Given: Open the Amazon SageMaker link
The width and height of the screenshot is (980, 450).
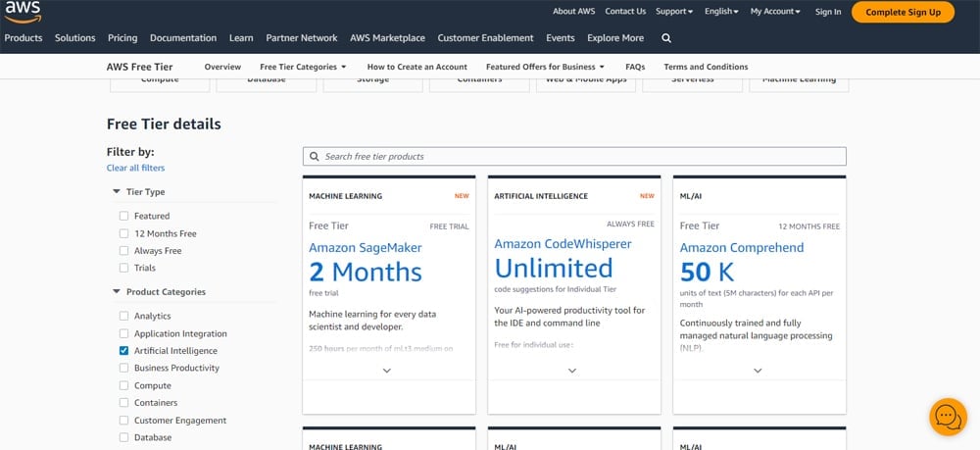Looking at the screenshot, I should (x=365, y=247).
